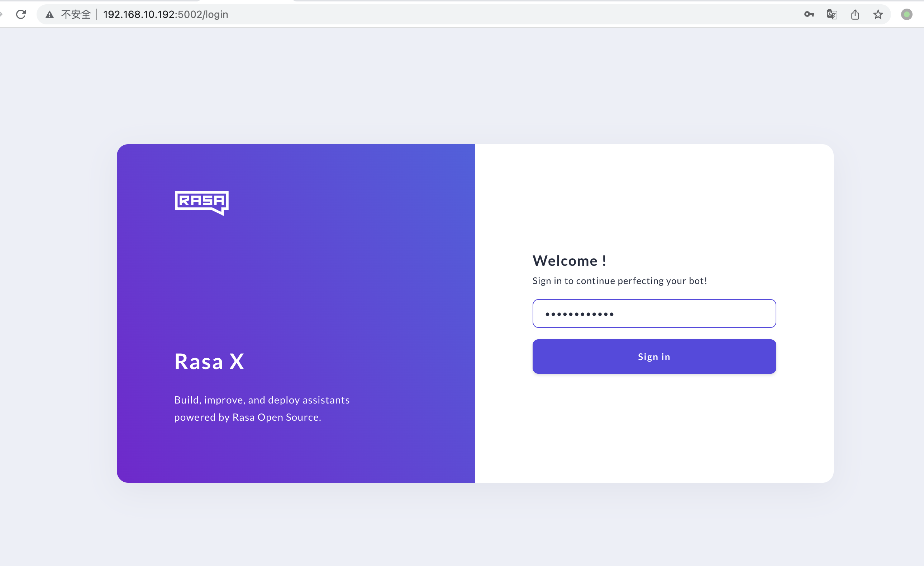This screenshot has width=924, height=566.
Task: Open Chrome's password manager key icon
Action: coord(809,14)
